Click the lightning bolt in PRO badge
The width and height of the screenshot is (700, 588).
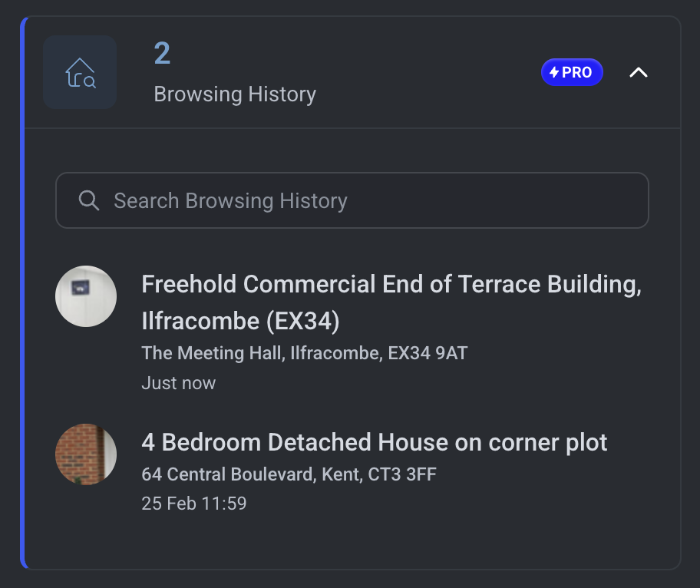coord(554,72)
